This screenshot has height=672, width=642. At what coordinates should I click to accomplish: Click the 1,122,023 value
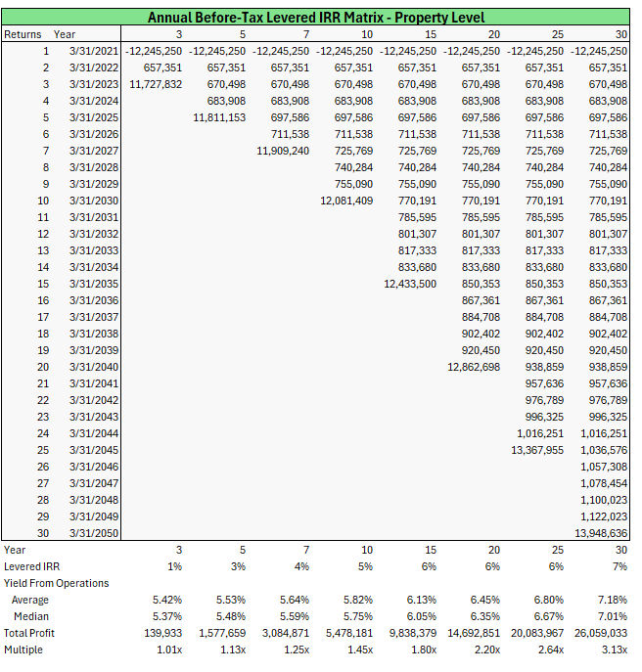(x=604, y=516)
